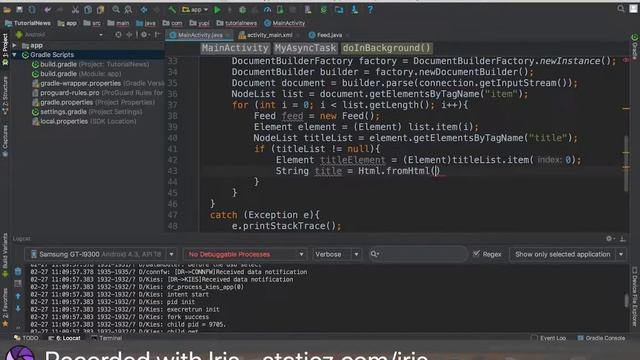Click the Save All toolbar icon
This screenshot has width=640, height=360.
19,9
